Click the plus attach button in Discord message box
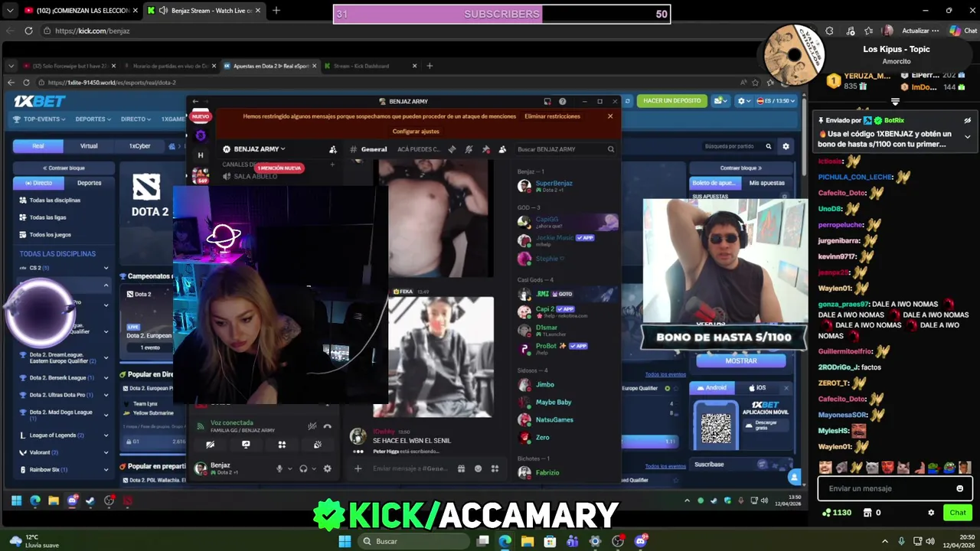This screenshot has width=980, height=551. tap(358, 468)
